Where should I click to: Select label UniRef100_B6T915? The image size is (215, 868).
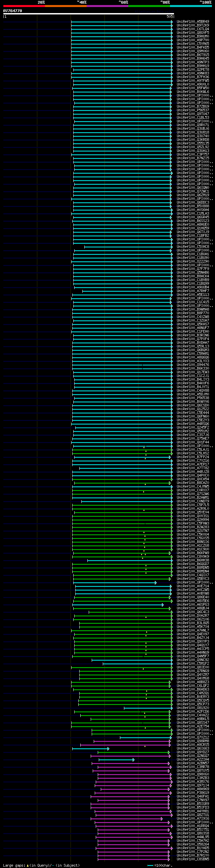(193, 55)
